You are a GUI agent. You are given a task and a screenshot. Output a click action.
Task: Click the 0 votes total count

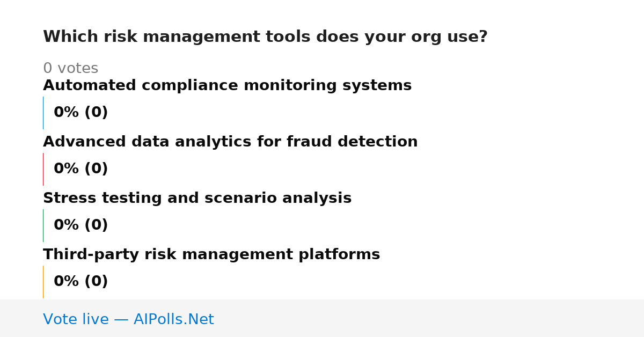[x=70, y=69]
